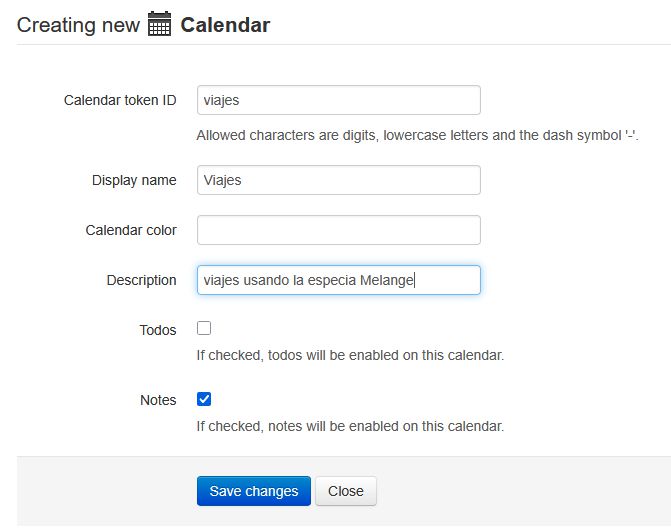The image size is (671, 532).
Task: Place cursor in the Description field
Action: 338,280
